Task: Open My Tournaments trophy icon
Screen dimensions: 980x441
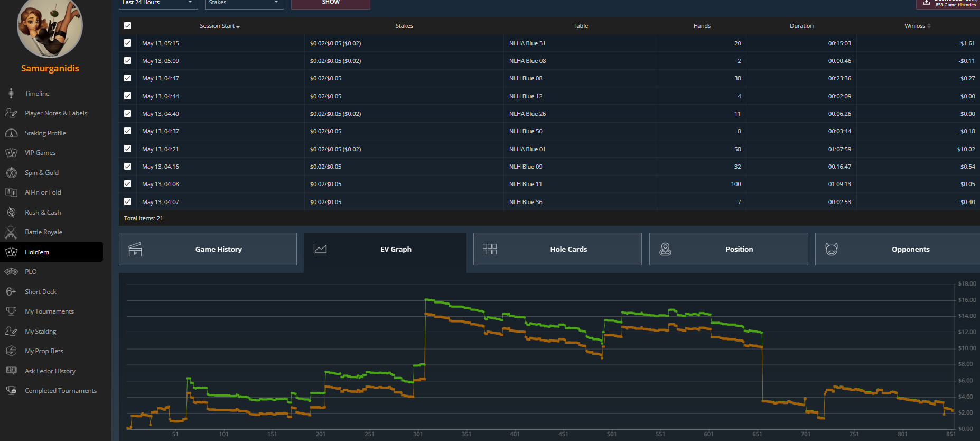Action: click(x=11, y=311)
